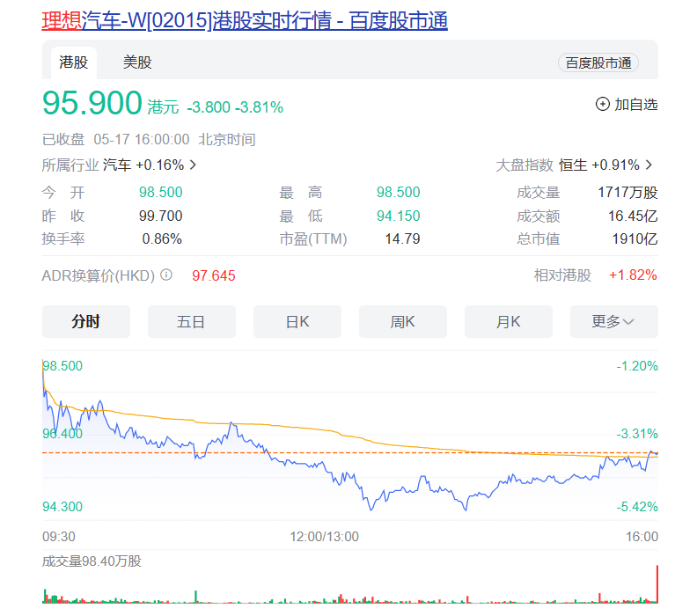Click the tall red closing volume bar

coord(657,584)
